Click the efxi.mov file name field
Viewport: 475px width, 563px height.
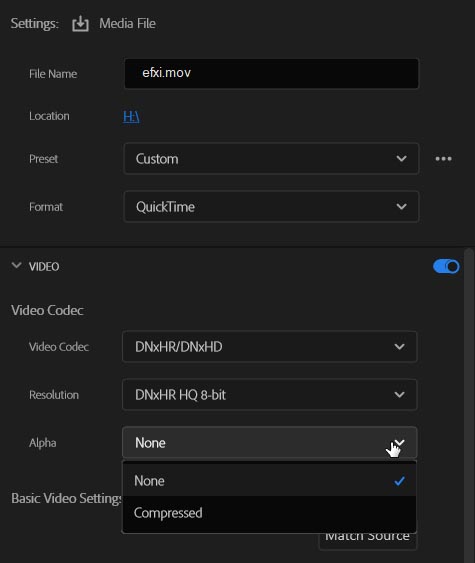pos(271,74)
